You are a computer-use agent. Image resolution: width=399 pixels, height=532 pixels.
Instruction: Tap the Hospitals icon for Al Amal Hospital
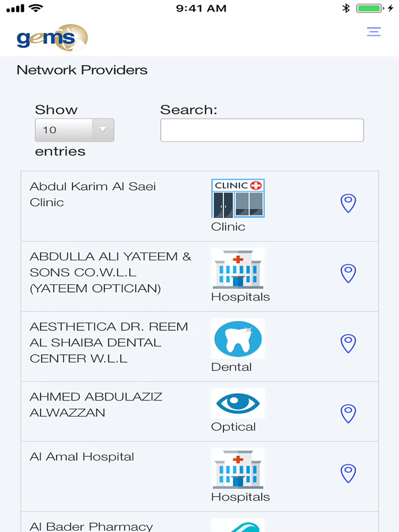[238, 469]
